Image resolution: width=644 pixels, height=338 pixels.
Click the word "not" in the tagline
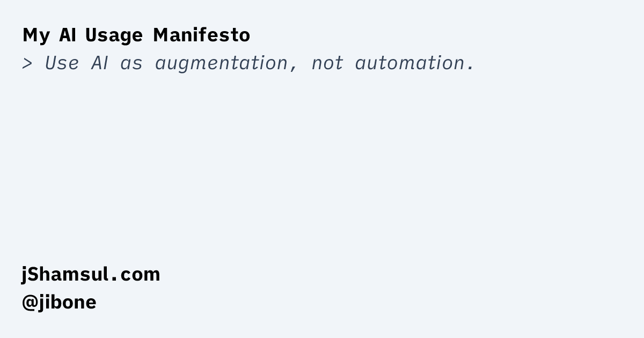pyautogui.click(x=327, y=63)
